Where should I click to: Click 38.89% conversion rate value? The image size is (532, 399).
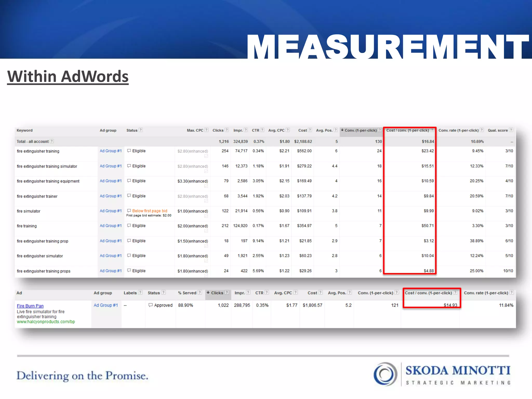(x=476, y=241)
